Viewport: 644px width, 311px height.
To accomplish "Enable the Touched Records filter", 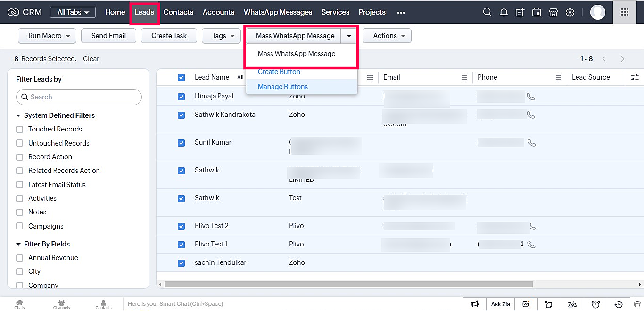I will click(x=20, y=129).
